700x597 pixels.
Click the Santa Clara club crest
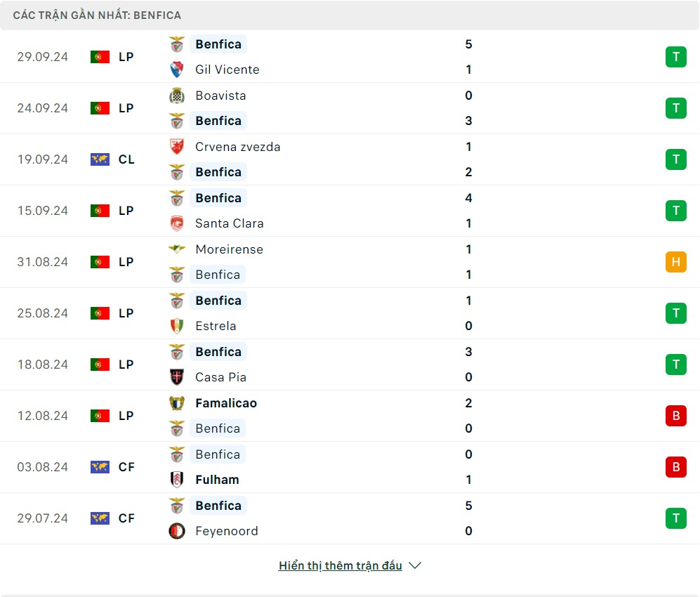(x=177, y=223)
